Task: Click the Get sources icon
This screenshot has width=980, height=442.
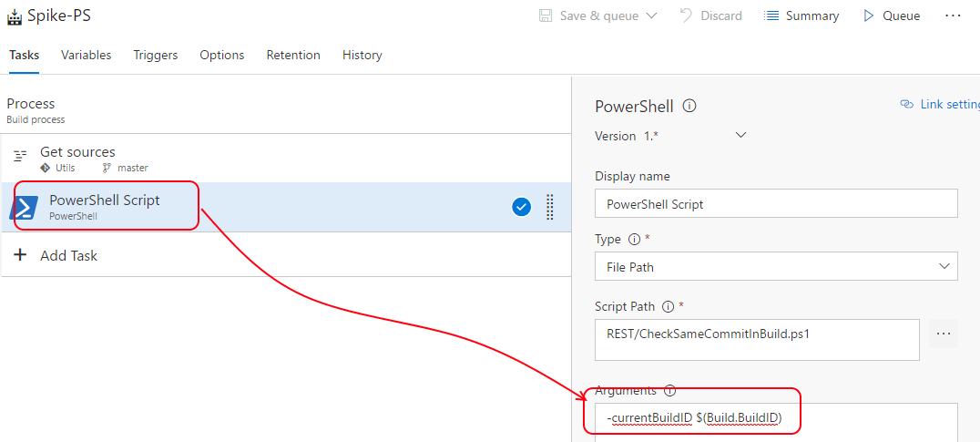Action: (19, 157)
